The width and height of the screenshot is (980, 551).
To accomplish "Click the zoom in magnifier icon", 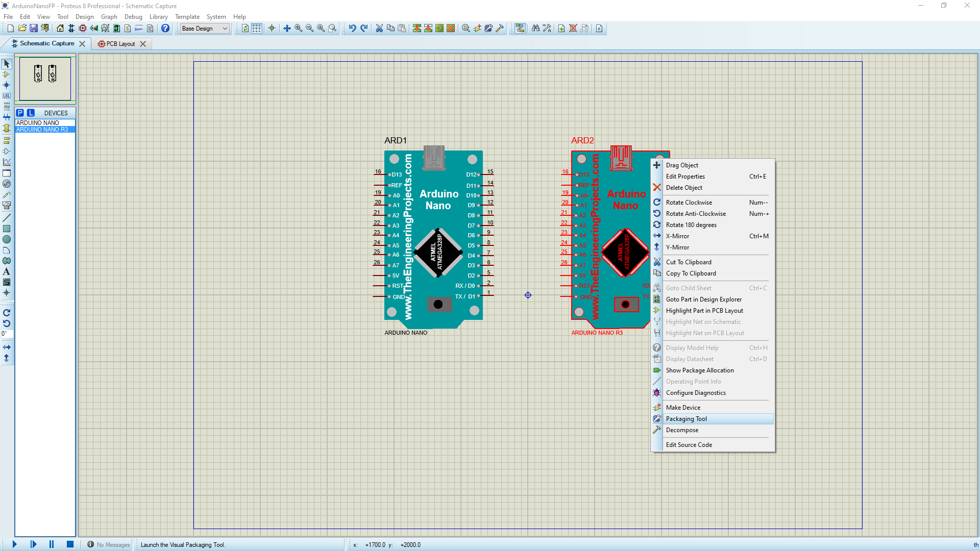I will (x=298, y=29).
